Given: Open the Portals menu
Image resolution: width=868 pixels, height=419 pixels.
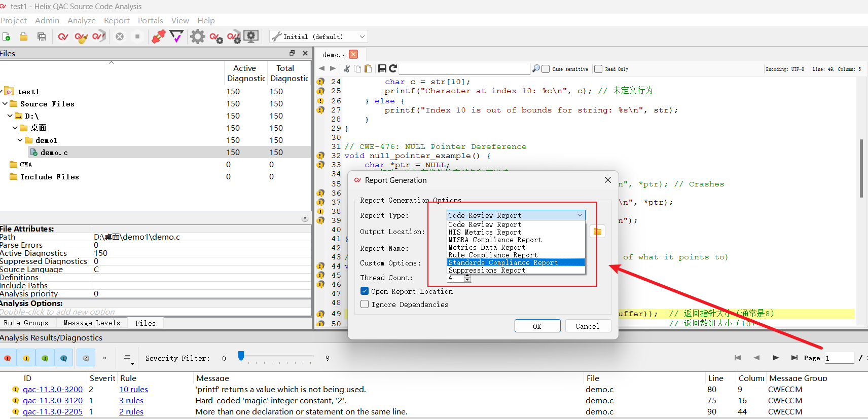Looking at the screenshot, I should click(x=151, y=20).
